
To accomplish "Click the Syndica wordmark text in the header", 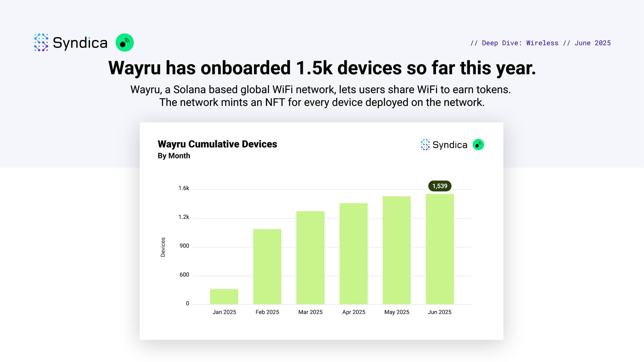I will (80, 43).
